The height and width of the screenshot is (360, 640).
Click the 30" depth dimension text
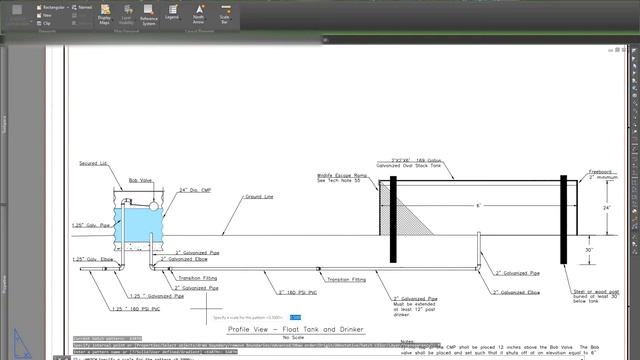(589, 250)
